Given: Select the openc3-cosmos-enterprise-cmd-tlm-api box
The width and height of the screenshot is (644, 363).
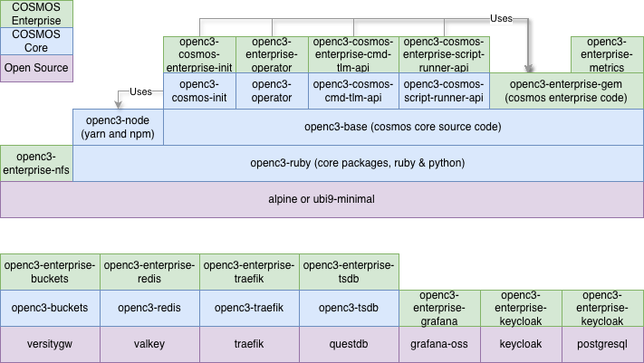Looking at the screenshot, I should click(x=353, y=54).
